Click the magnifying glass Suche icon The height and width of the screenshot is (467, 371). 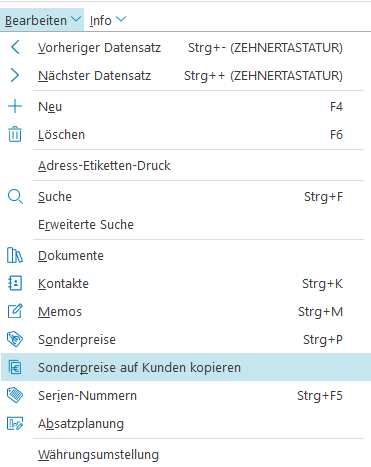pos(15,197)
